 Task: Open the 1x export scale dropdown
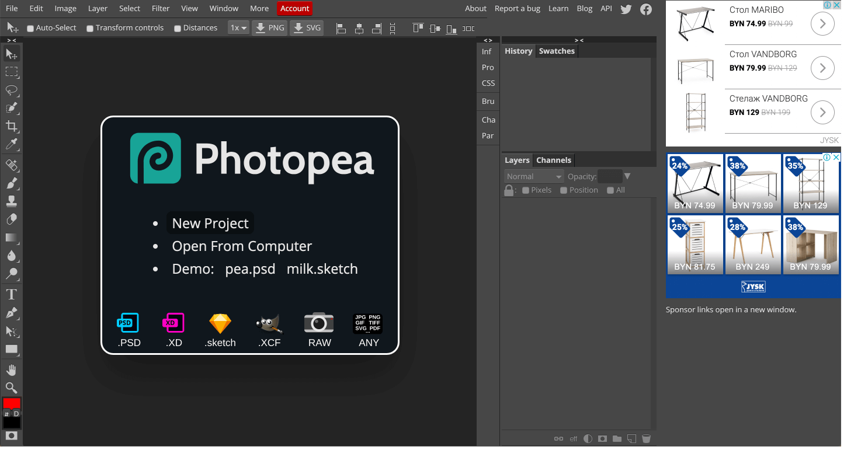238,27
